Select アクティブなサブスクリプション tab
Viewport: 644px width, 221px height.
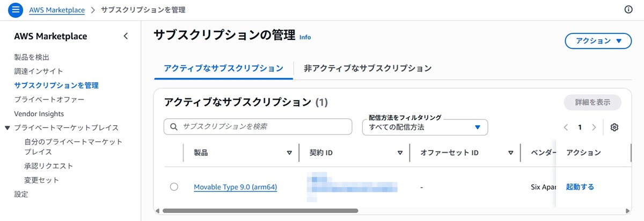coord(223,68)
